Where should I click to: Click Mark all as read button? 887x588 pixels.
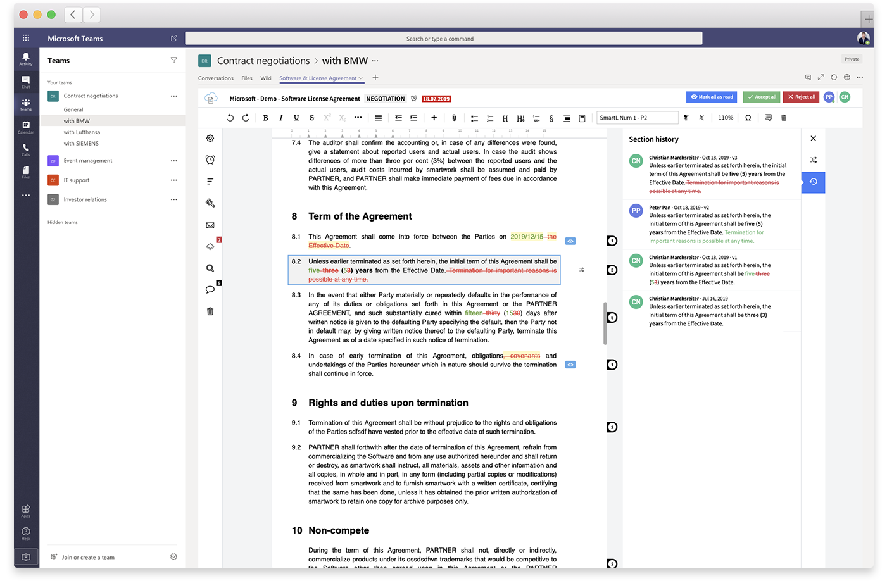click(x=712, y=97)
